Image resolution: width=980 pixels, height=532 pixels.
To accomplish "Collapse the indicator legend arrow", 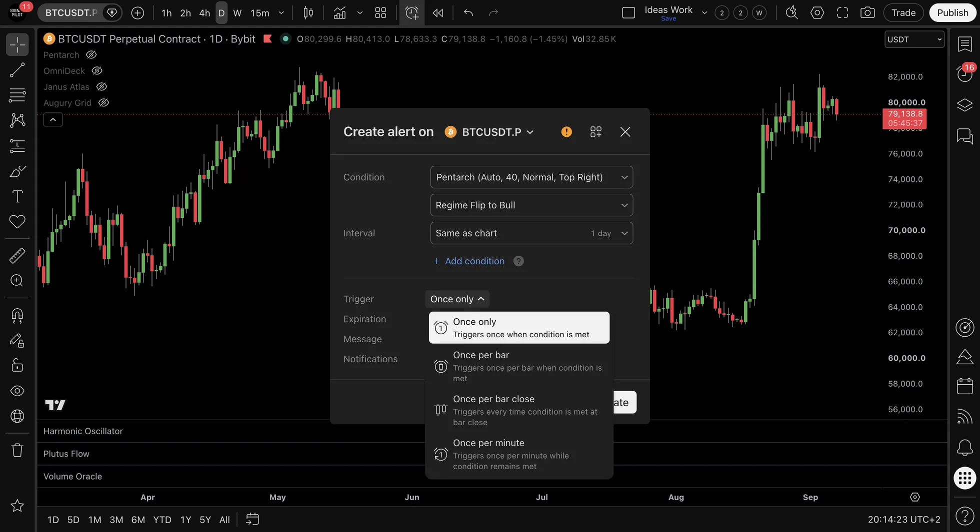I will click(x=53, y=120).
